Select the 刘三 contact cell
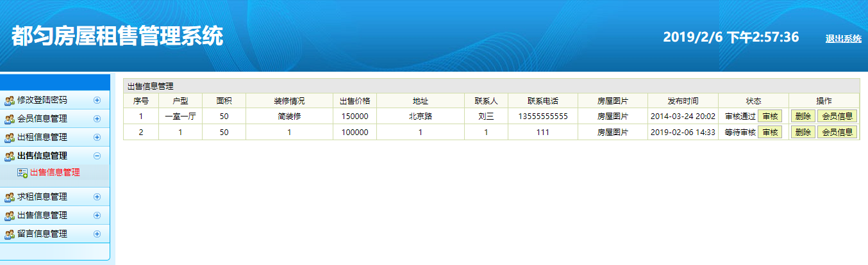Viewport: 868px width, 265px height. tap(486, 117)
